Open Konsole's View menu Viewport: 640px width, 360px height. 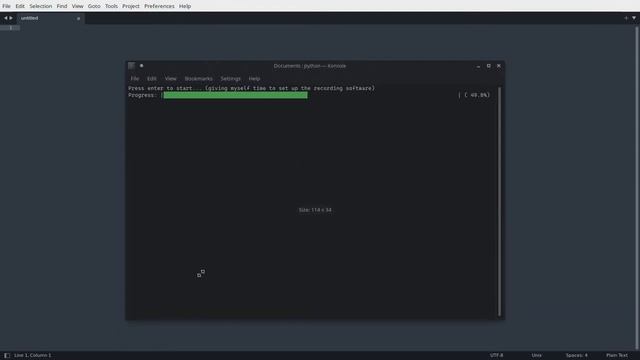171,78
